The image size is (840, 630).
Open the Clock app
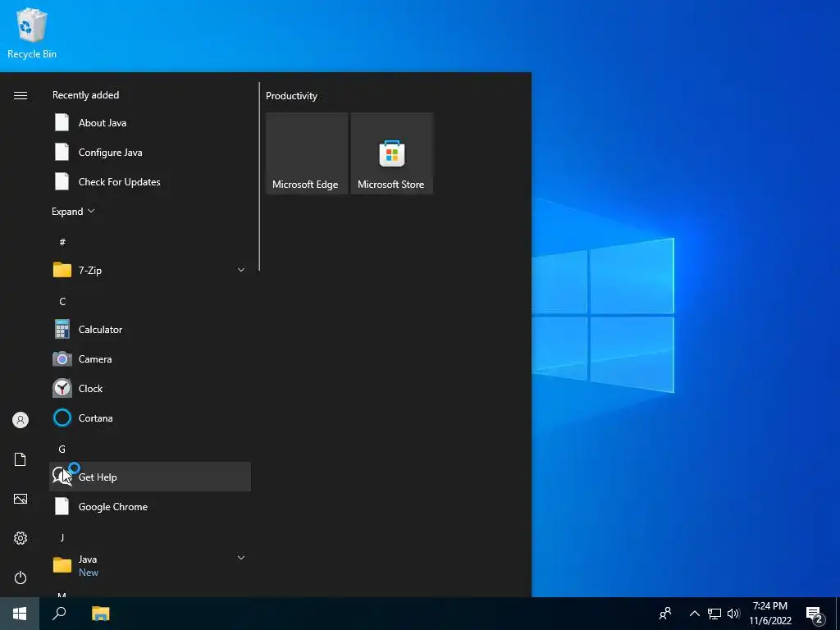150,388
